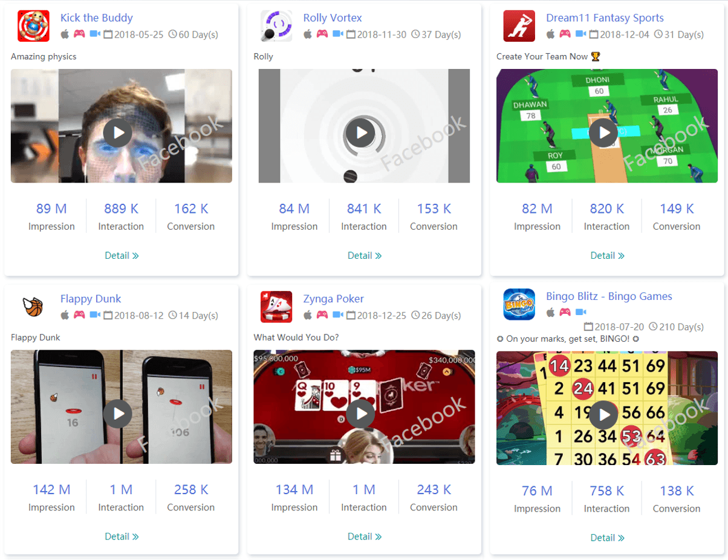Open the Rolly Vortex title link
This screenshot has width=728, height=560.
pos(333,18)
